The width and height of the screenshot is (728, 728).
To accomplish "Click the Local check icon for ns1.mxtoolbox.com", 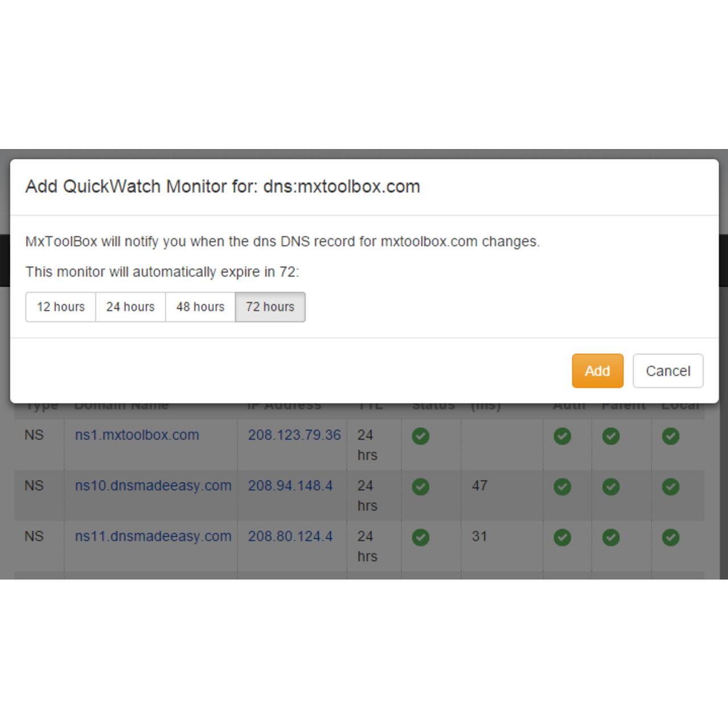I will point(670,436).
